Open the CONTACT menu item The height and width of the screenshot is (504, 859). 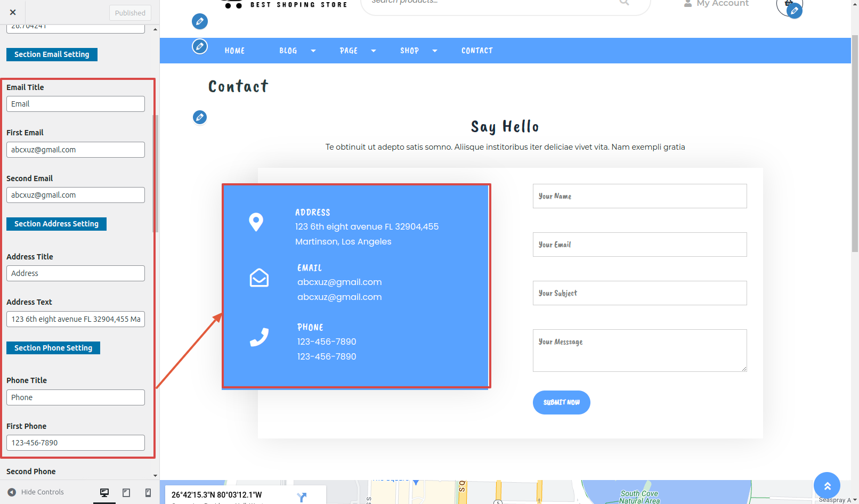477,51
